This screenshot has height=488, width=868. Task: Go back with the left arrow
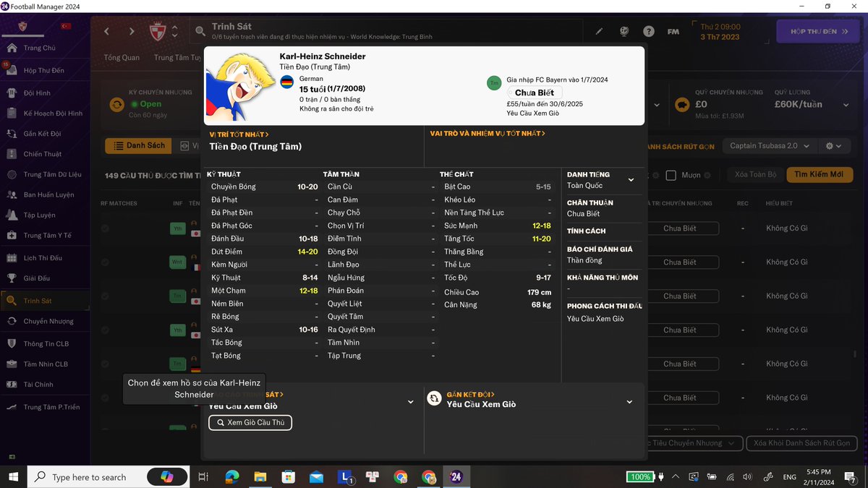106,31
